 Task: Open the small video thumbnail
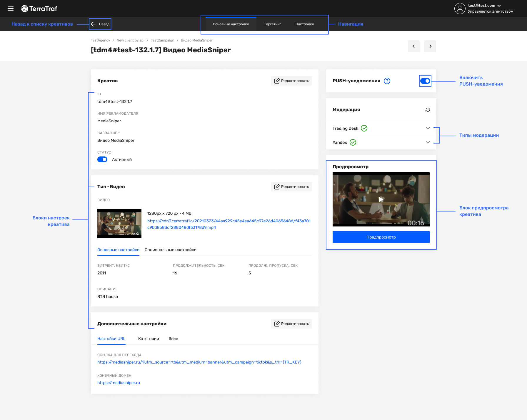119,224
